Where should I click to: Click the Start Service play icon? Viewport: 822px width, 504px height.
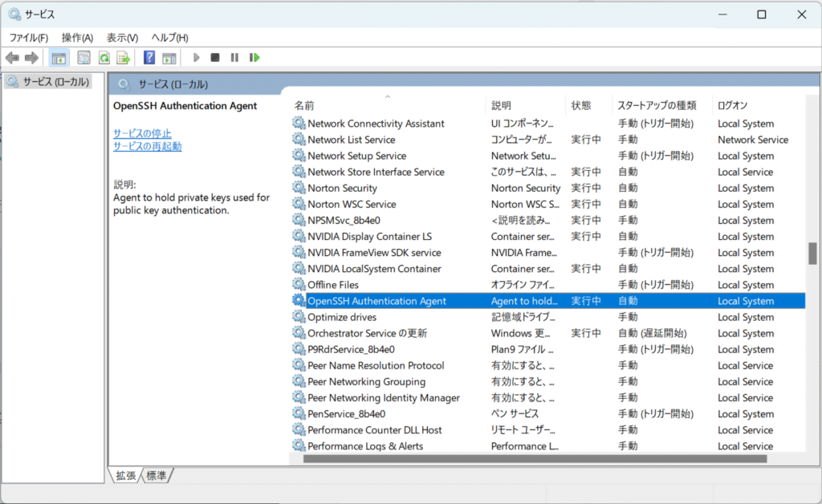(196, 58)
